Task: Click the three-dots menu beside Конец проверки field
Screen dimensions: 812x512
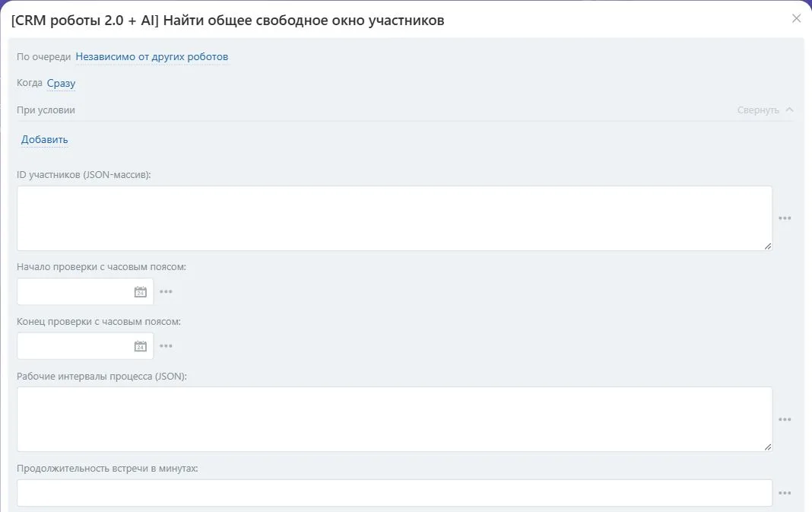Action: (x=166, y=346)
